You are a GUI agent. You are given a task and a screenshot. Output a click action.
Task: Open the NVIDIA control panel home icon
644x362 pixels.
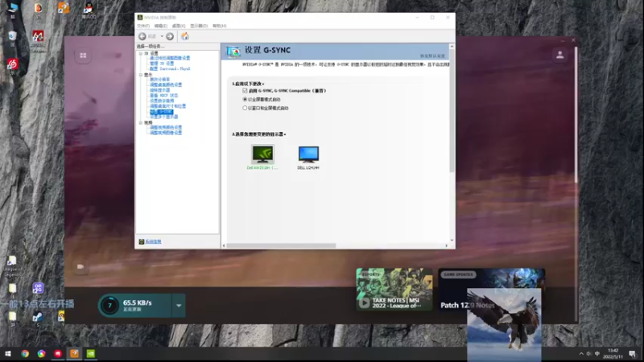tap(185, 36)
